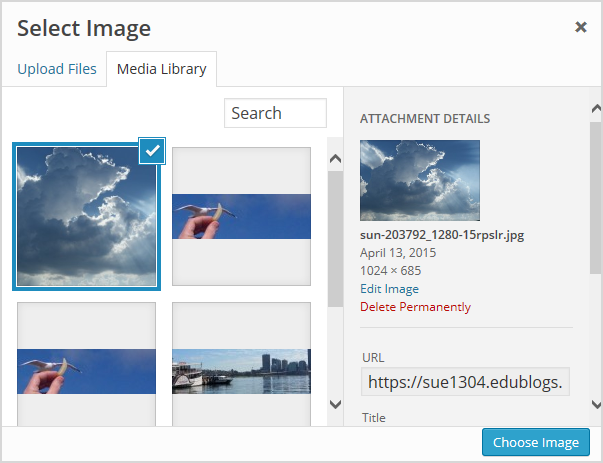The width and height of the screenshot is (603, 463).
Task: Select the cloudy sky thumbnail
Action: [x=87, y=217]
